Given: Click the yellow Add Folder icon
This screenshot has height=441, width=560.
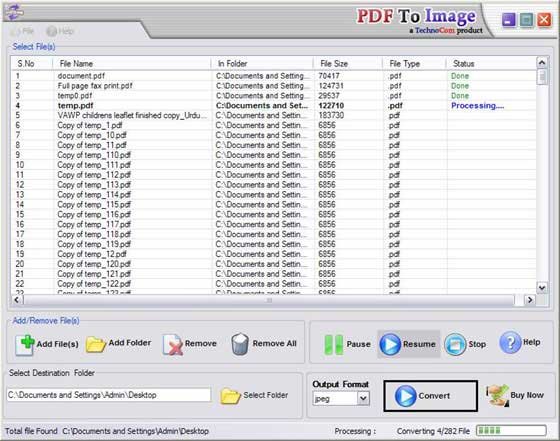Looking at the screenshot, I should 96,344.
